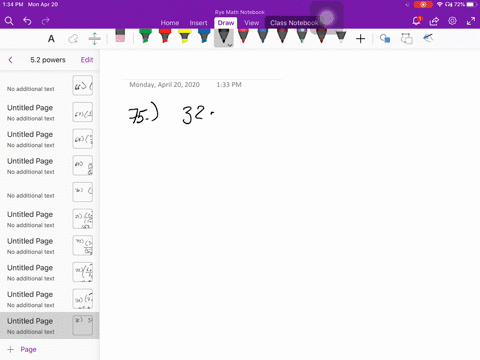Select the green highlighter
Image resolution: width=480 pixels, height=360 pixels.
(x=145, y=36)
